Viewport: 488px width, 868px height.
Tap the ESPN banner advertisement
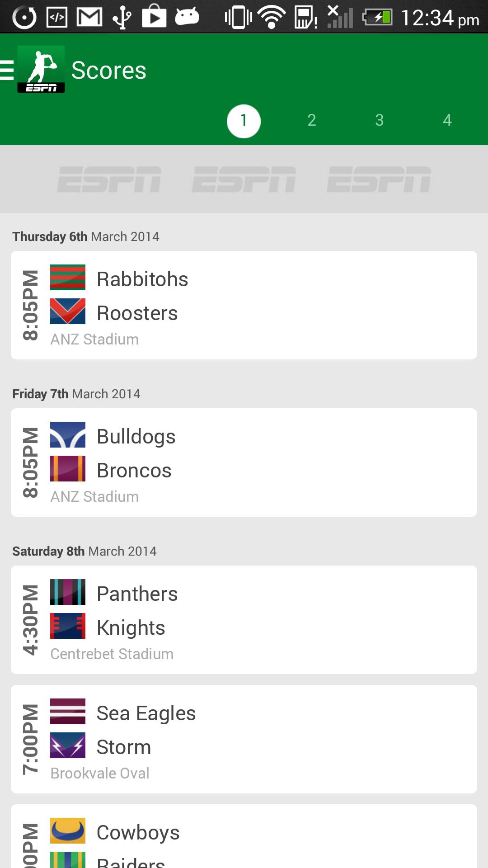244,179
